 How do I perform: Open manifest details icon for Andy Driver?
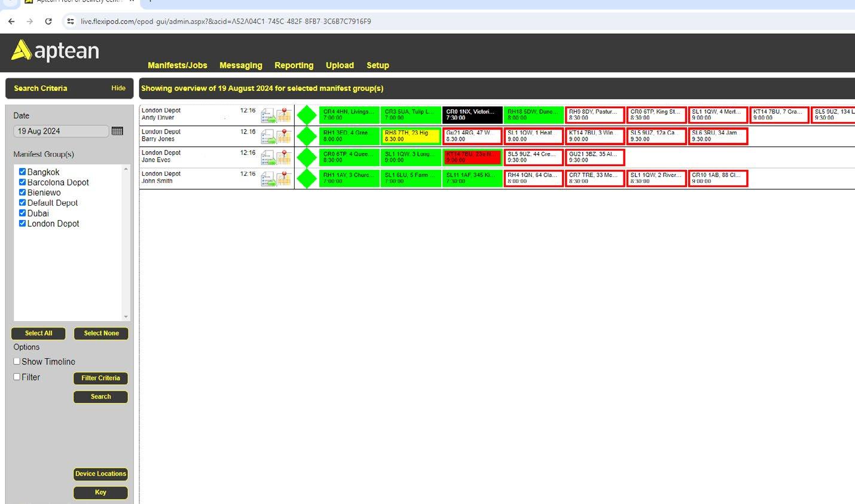pyautogui.click(x=268, y=115)
